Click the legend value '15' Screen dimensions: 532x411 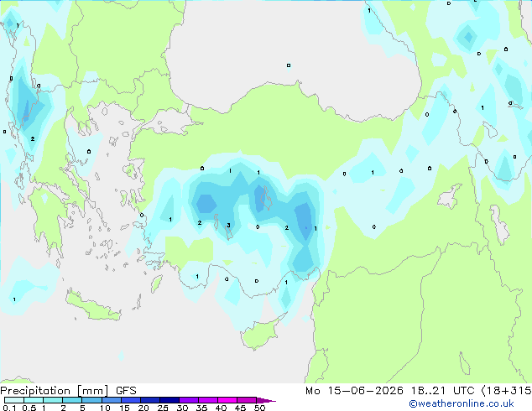124,408
